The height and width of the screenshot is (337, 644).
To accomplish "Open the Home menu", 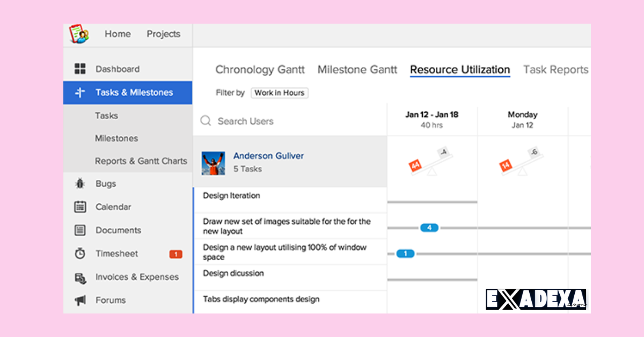I will coord(118,34).
